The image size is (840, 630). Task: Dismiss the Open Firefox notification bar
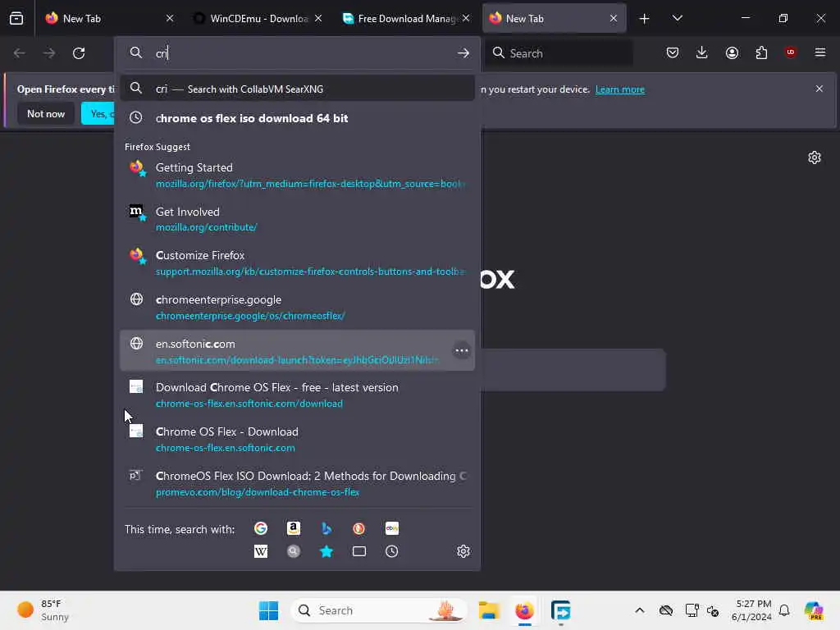[x=819, y=89]
